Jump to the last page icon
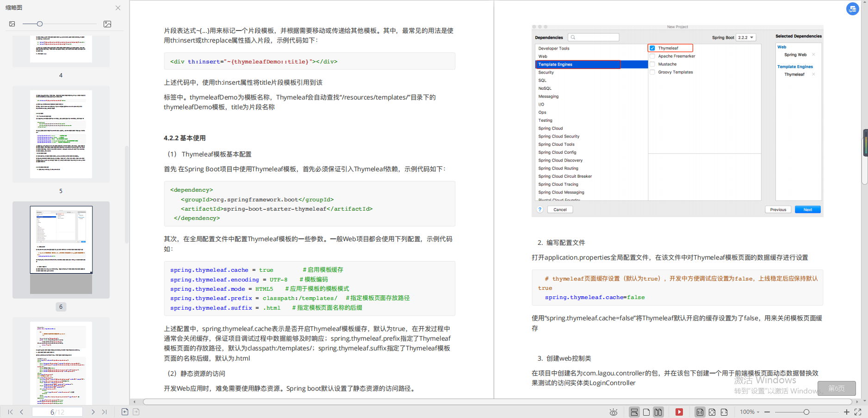The image size is (868, 418). coord(104,412)
